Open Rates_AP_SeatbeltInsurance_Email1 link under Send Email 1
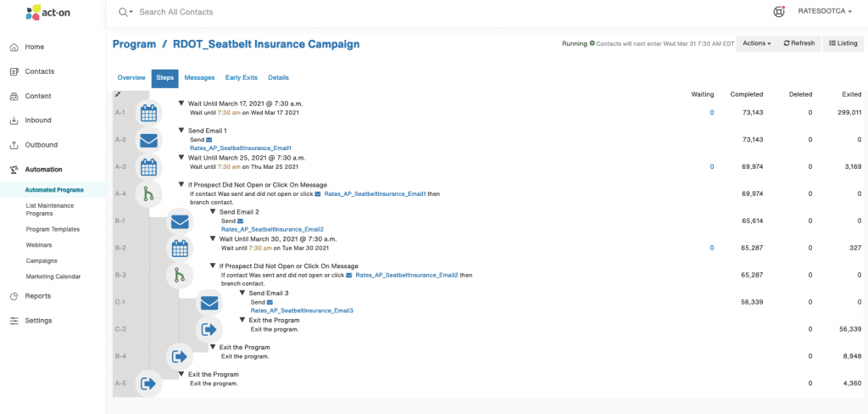Viewport: 868px width, 414px height. coord(240,148)
